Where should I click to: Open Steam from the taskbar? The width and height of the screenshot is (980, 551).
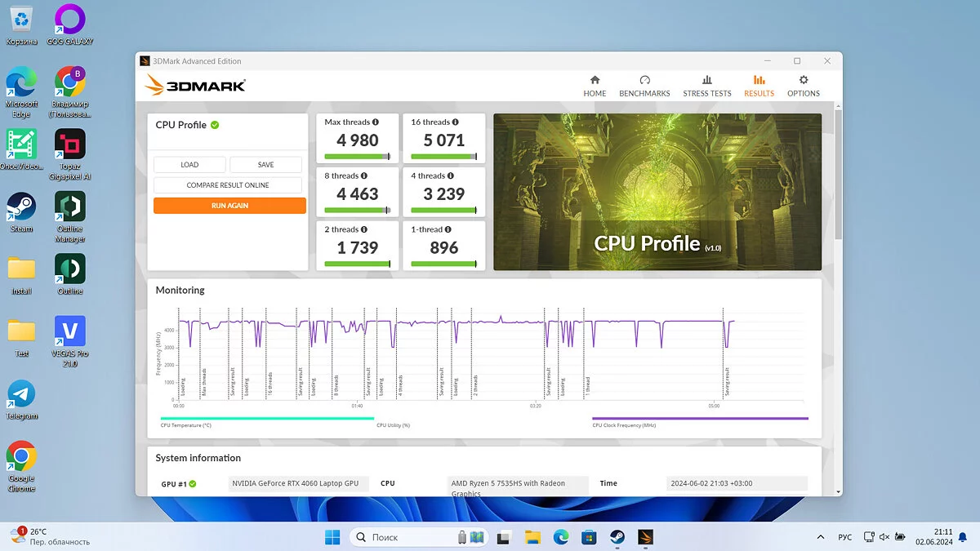[617, 537]
